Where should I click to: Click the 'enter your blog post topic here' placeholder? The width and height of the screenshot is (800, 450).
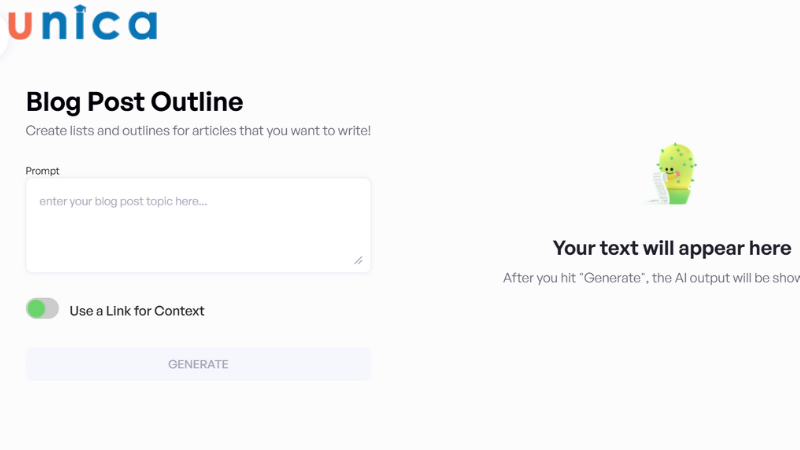(x=123, y=201)
